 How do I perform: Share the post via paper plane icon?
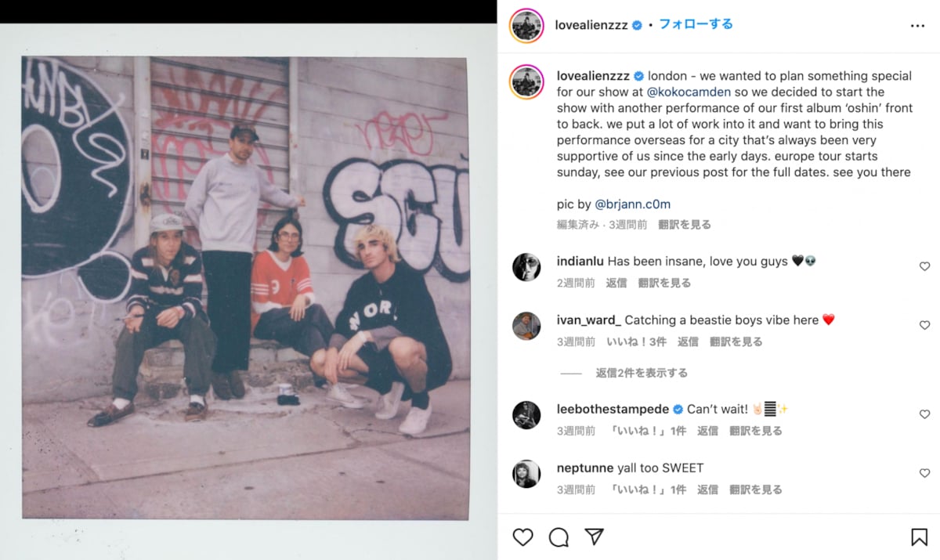(595, 537)
